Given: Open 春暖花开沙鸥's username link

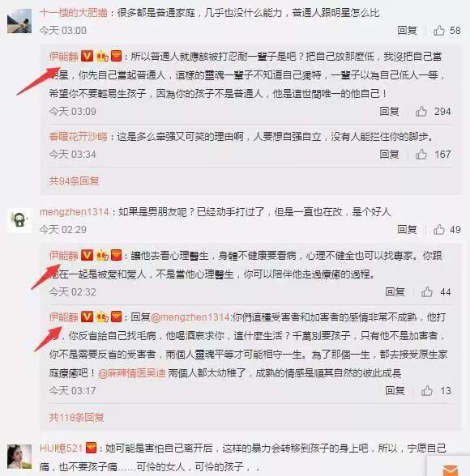Looking at the screenshot, I should pyautogui.click(x=78, y=137).
